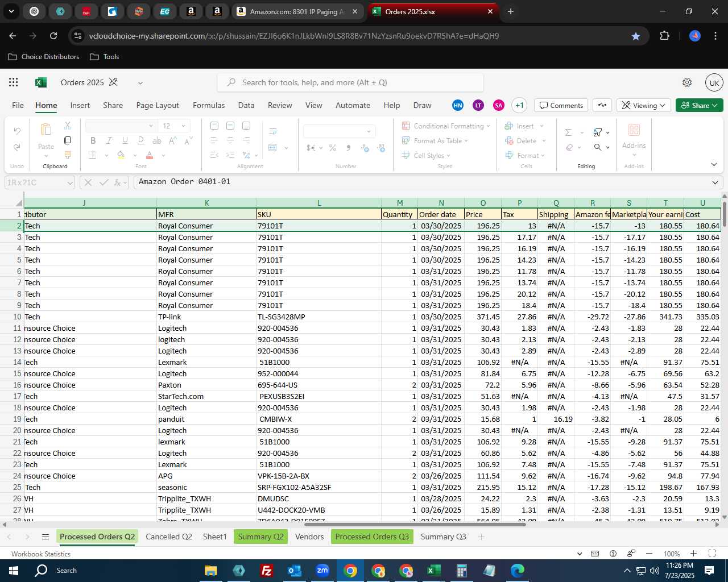Open Sort & Filter dropdown arrow
728x582 pixels.
point(608,132)
